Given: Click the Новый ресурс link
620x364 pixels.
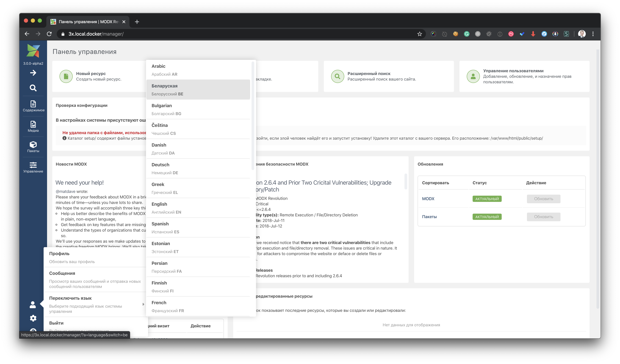Looking at the screenshot, I should [x=91, y=73].
